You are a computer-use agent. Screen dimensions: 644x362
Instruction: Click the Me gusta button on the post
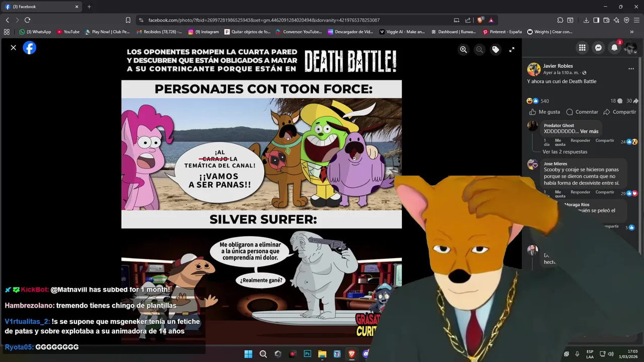click(x=544, y=112)
